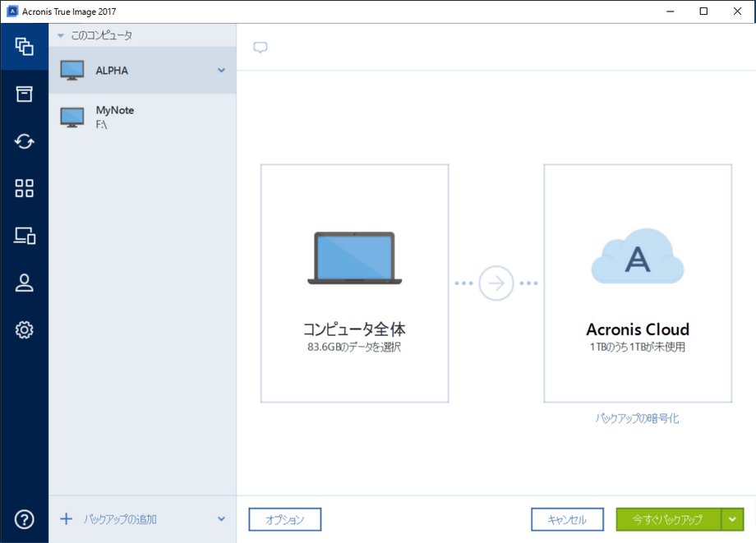756x543 pixels.
Task: Click the ALPHA backup monitor icon
Action: point(72,71)
